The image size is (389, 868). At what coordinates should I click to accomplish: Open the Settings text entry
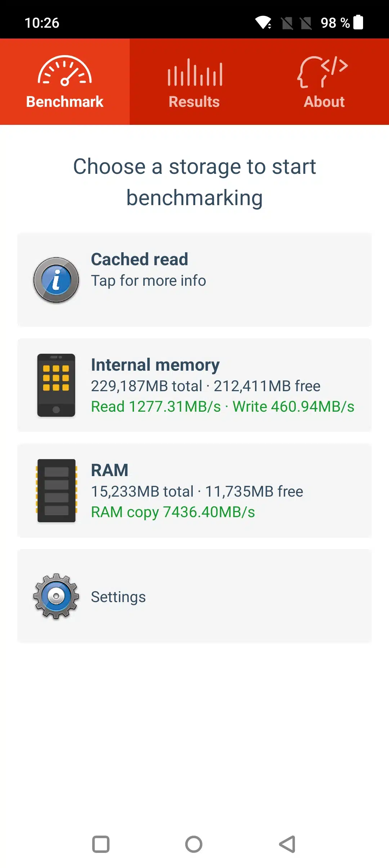point(118,597)
